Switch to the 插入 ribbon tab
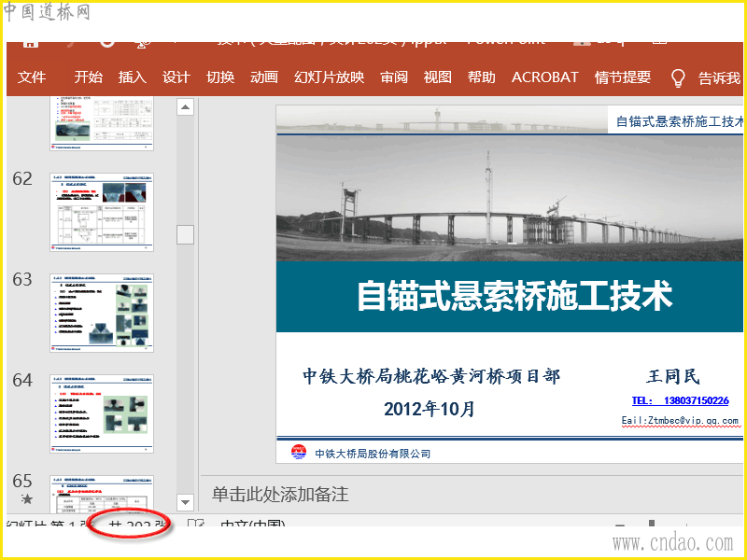 (132, 77)
